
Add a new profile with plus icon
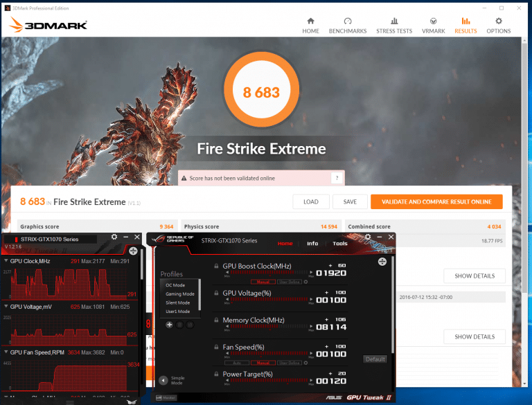pos(169,325)
